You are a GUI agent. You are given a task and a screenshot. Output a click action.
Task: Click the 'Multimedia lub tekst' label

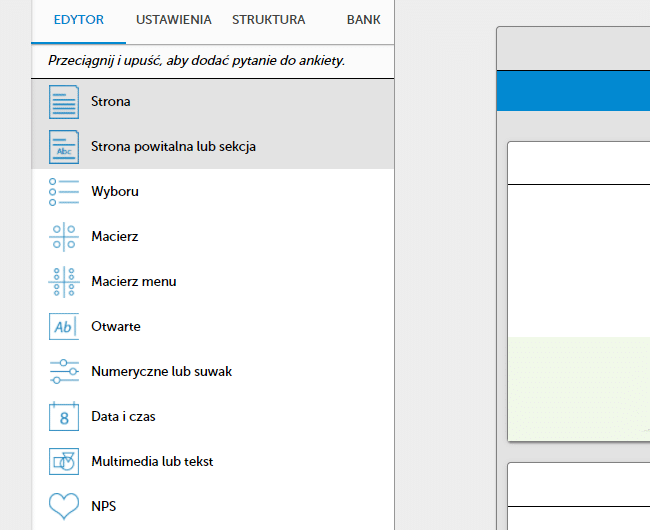click(152, 461)
